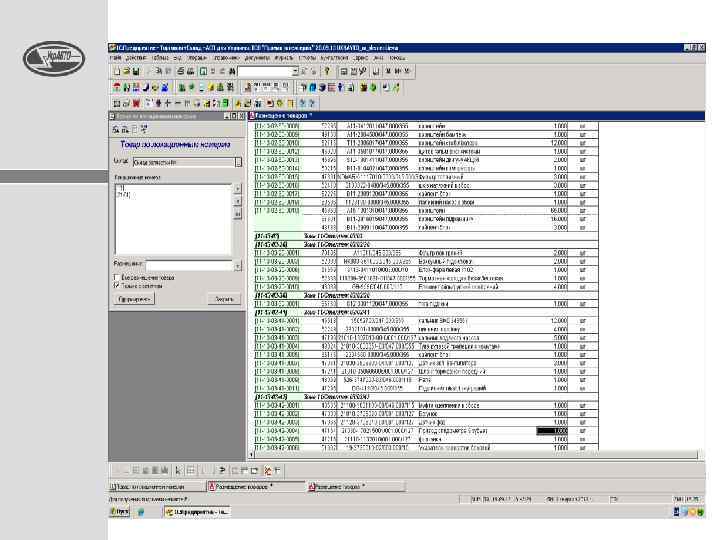Click the red icon in the third toolbar row
Screen dimensions: 720x540
click(136, 103)
